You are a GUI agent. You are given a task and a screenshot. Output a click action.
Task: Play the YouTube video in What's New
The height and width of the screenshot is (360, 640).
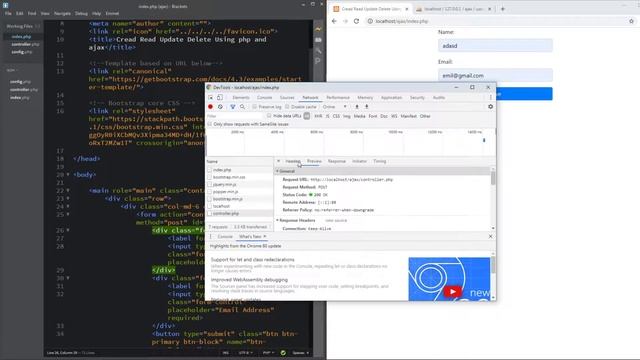click(452, 291)
